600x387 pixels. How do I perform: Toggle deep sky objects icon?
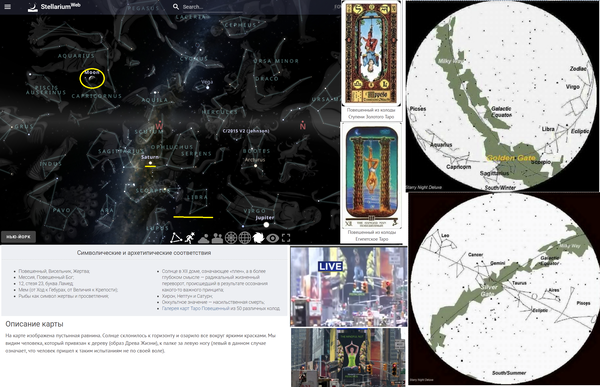point(258,238)
